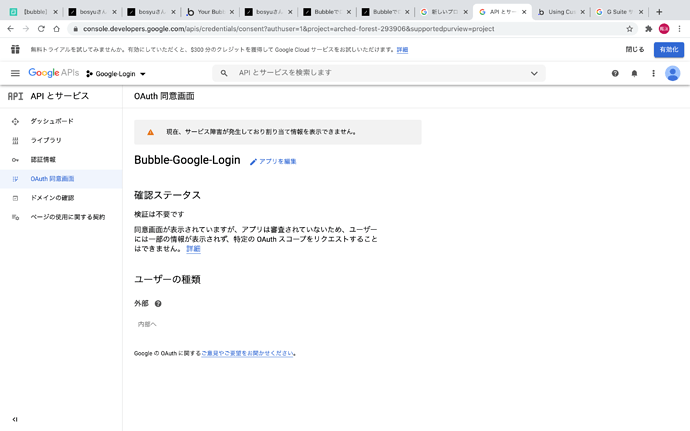
Task: Click the dashboard icon in sidebar
Action: tap(15, 121)
